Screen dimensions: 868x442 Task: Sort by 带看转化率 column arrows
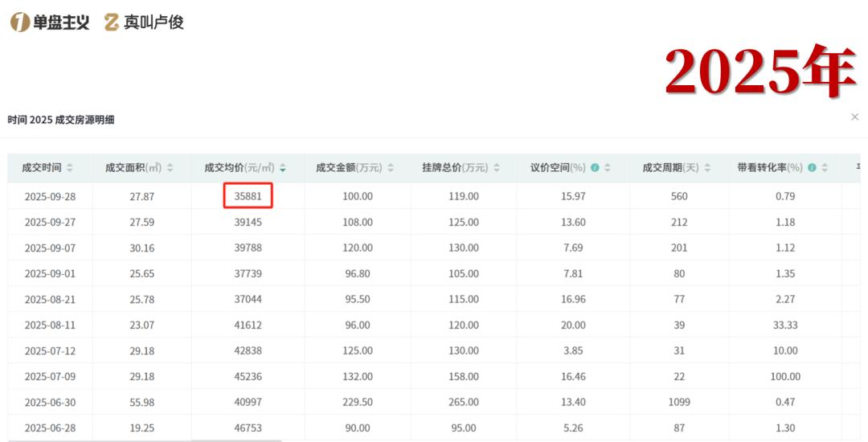[825, 168]
